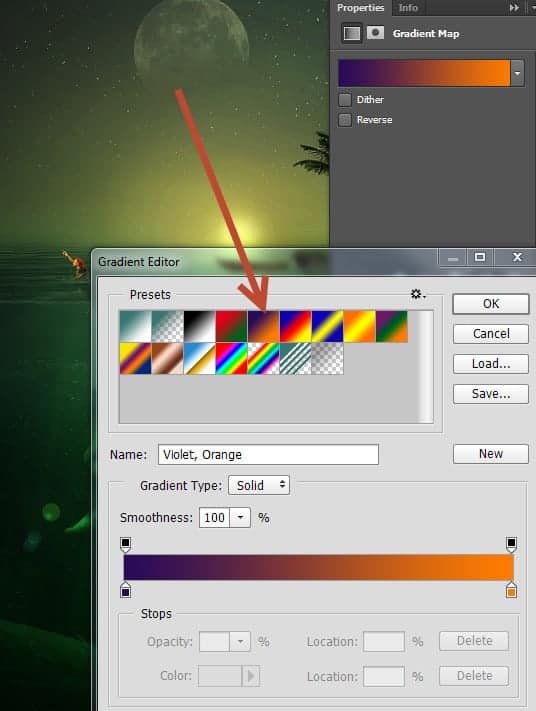Enable the Dither checkbox
Image resolution: width=536 pixels, height=711 pixels.
[x=345, y=100]
